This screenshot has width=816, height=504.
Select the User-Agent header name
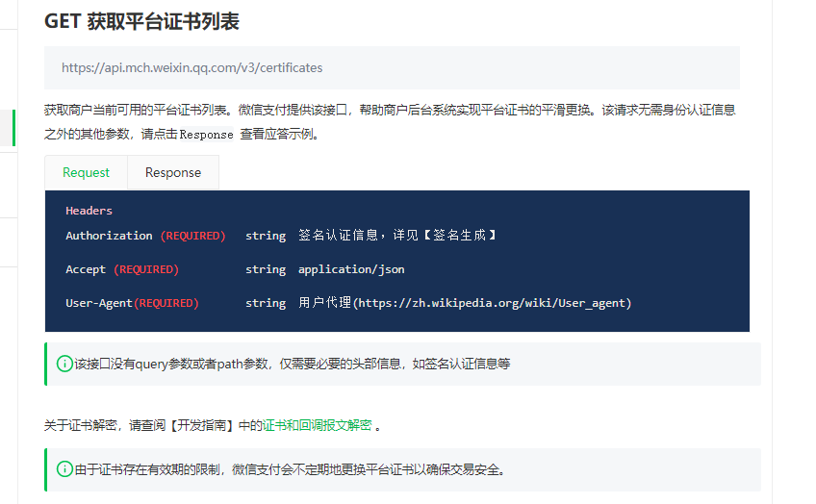click(99, 303)
